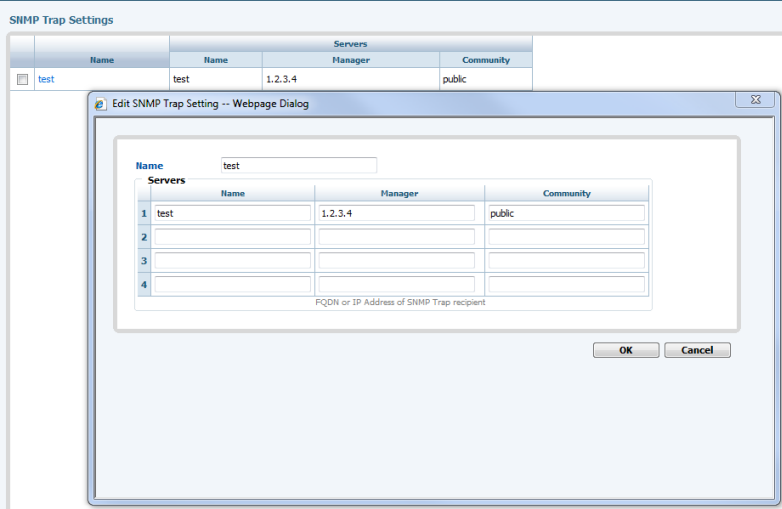Click the row 3 Community field

point(567,260)
